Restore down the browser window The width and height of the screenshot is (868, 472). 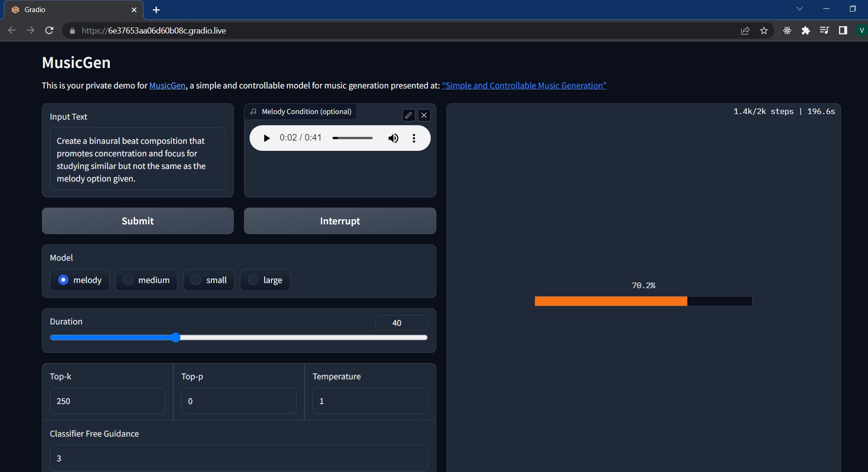tap(853, 9)
